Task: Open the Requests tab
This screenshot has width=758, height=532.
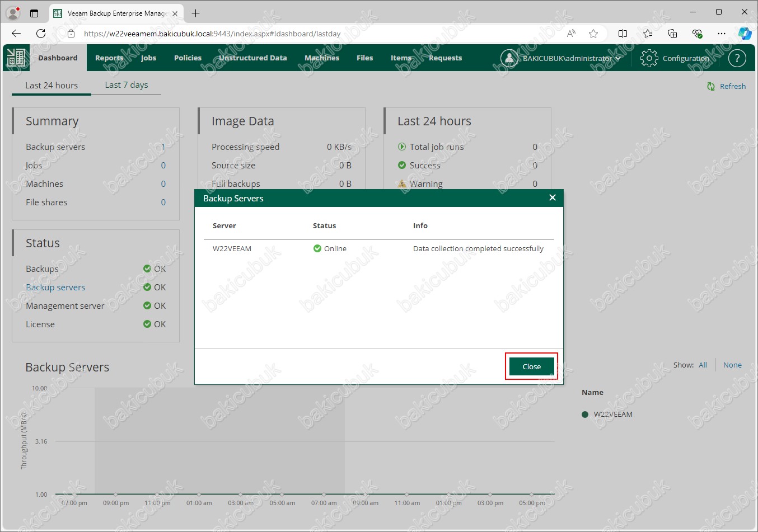Action: pyautogui.click(x=445, y=58)
